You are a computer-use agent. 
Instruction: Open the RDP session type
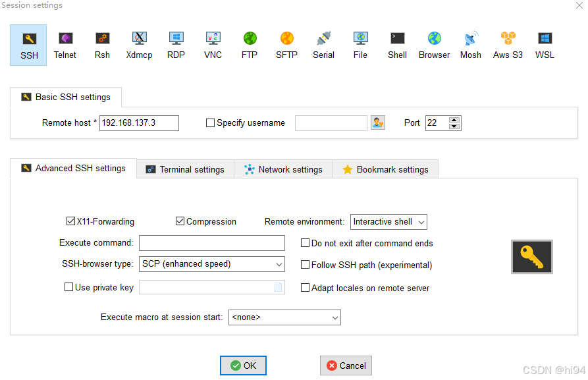(176, 45)
